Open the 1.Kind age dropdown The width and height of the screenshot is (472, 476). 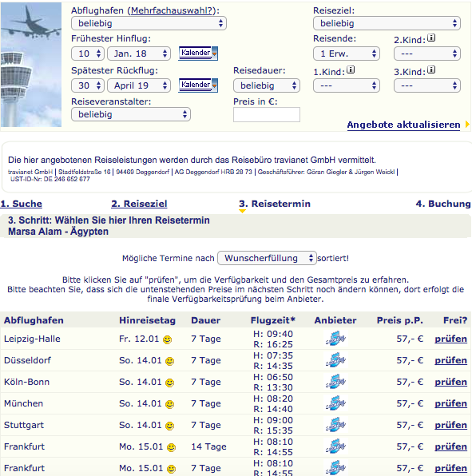[x=347, y=85]
